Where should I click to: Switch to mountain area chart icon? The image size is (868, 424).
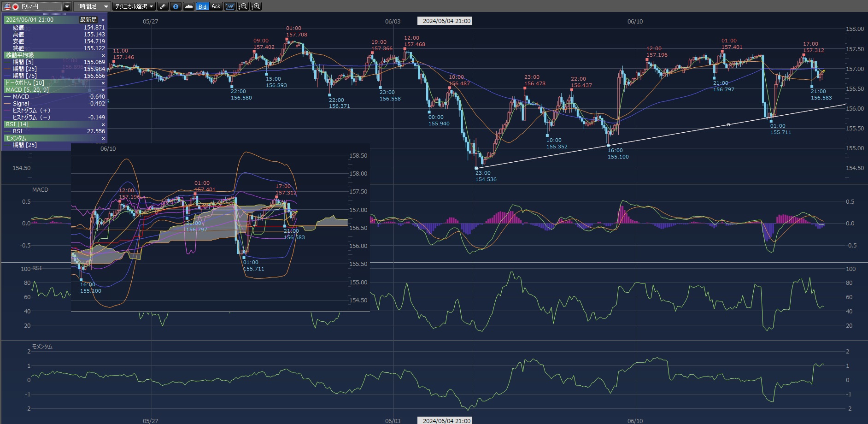[x=188, y=6]
